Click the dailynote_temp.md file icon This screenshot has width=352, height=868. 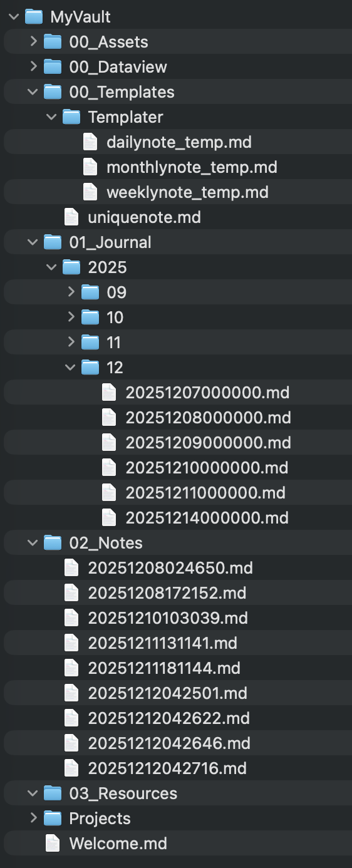pyautogui.click(x=90, y=142)
